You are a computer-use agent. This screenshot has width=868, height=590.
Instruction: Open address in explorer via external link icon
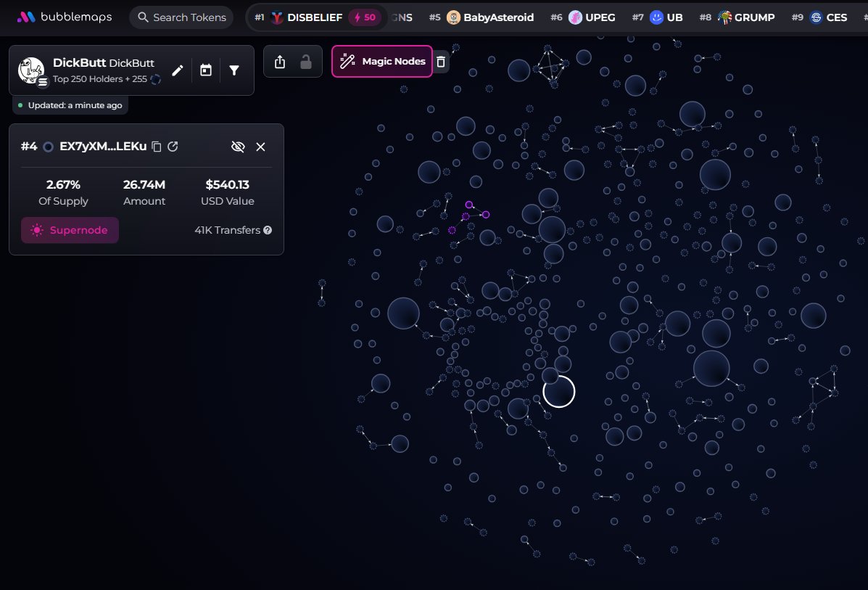pyautogui.click(x=173, y=147)
